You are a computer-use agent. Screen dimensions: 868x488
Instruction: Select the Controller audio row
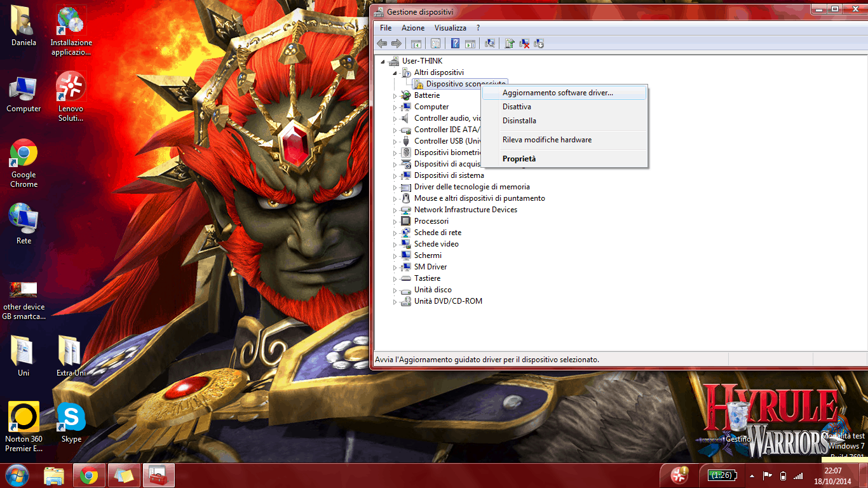447,118
